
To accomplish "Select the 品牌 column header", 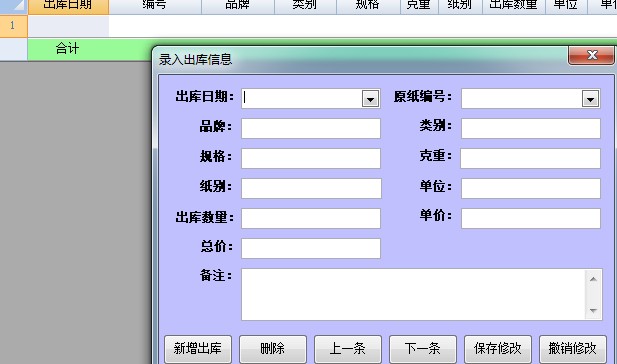I will coord(238,7).
